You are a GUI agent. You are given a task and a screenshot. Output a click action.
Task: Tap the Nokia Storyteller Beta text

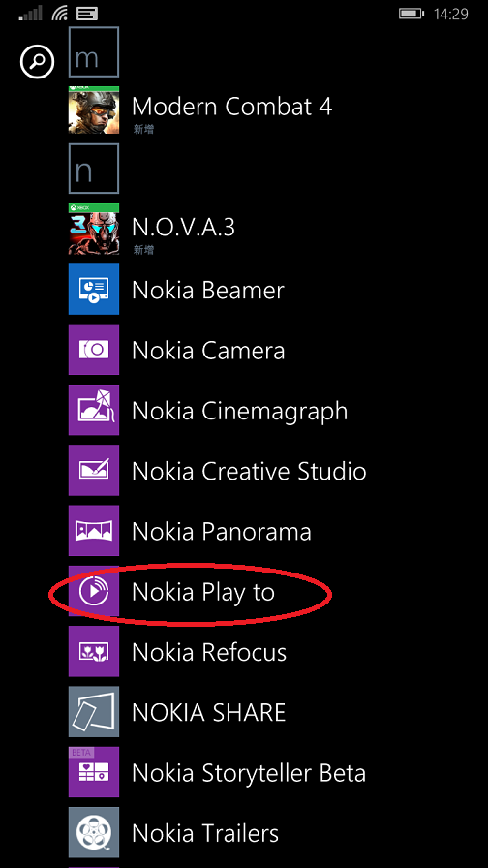[x=249, y=773]
